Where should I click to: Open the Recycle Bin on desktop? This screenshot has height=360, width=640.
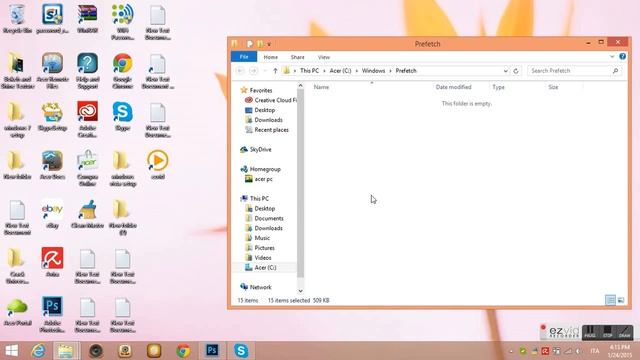point(17,19)
